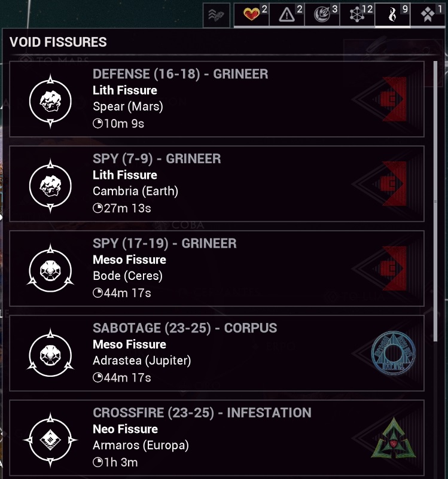
Task: Select the syndicate network tab with 12
Action: 358,14
